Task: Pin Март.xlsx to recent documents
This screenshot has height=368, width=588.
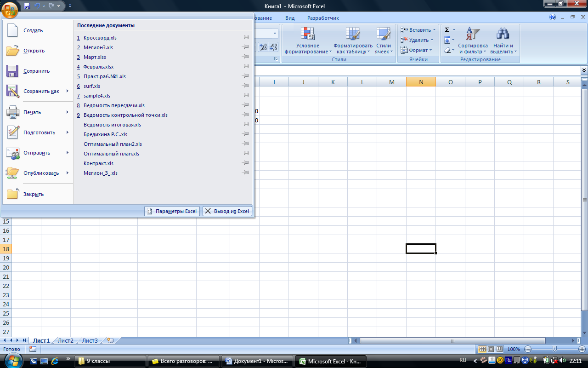Action: point(246,57)
